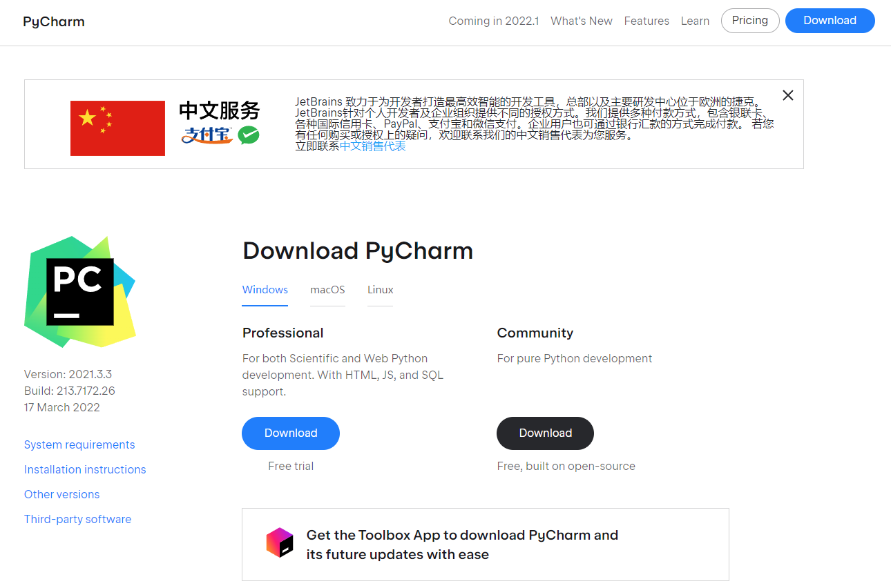Open Third-party software link
This screenshot has height=588, width=891.
coord(77,520)
